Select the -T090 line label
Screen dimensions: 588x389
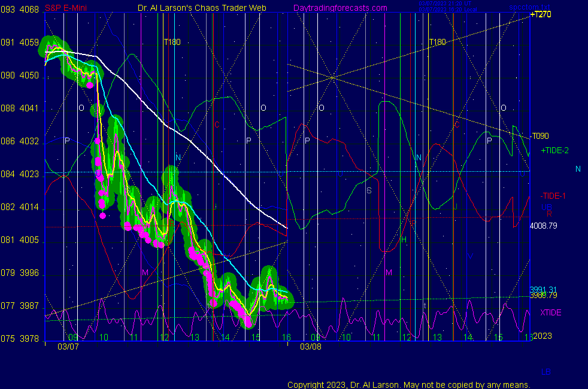click(x=540, y=136)
